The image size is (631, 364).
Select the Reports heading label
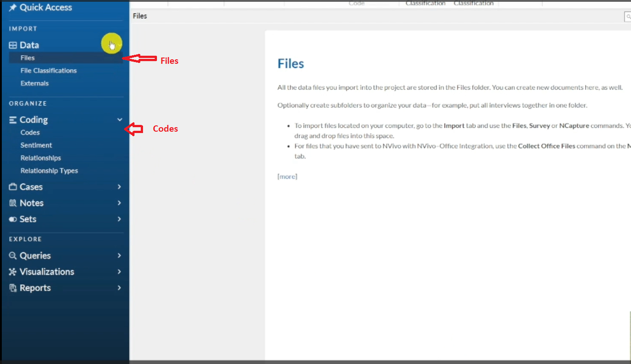[x=35, y=288]
